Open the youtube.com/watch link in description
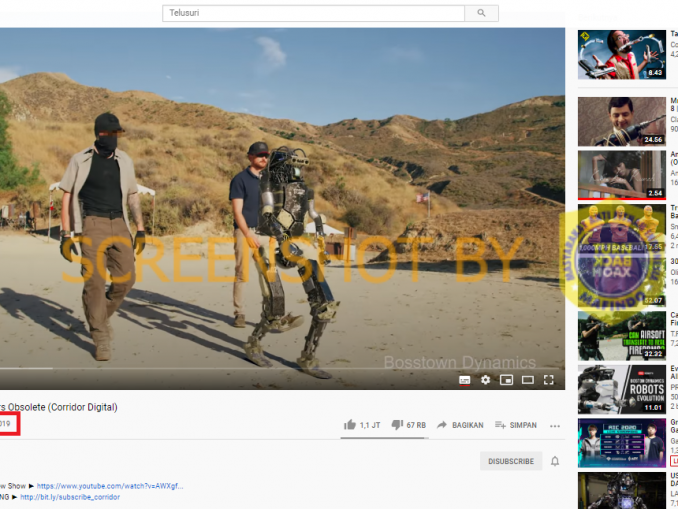Viewport: 678px width, 509px height. pos(110,486)
